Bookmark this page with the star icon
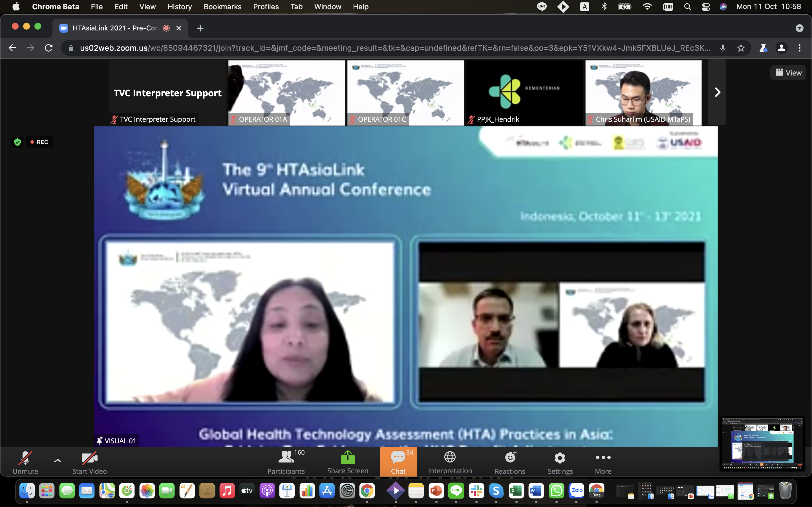The image size is (812, 507). [741, 48]
